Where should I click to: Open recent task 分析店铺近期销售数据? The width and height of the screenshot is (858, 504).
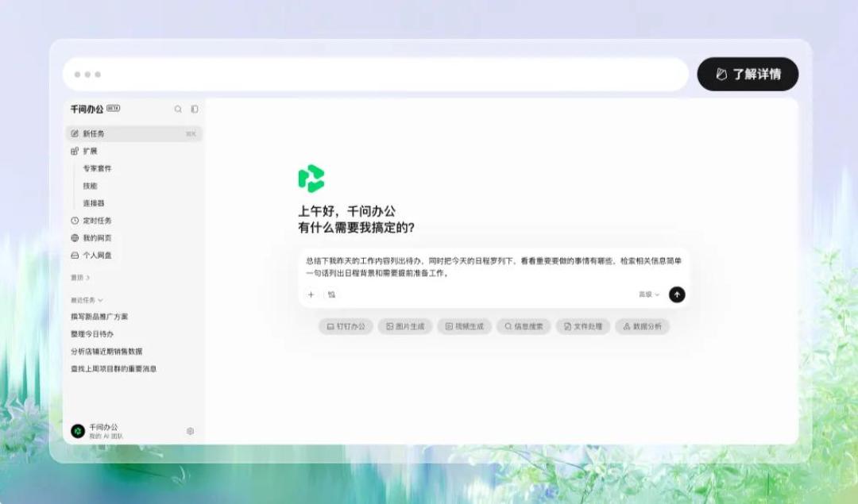click(106, 352)
